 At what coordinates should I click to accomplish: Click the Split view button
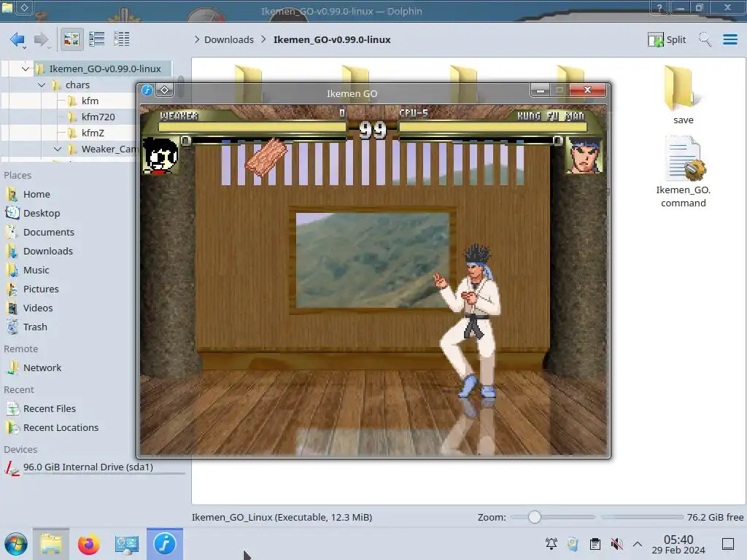(x=667, y=39)
